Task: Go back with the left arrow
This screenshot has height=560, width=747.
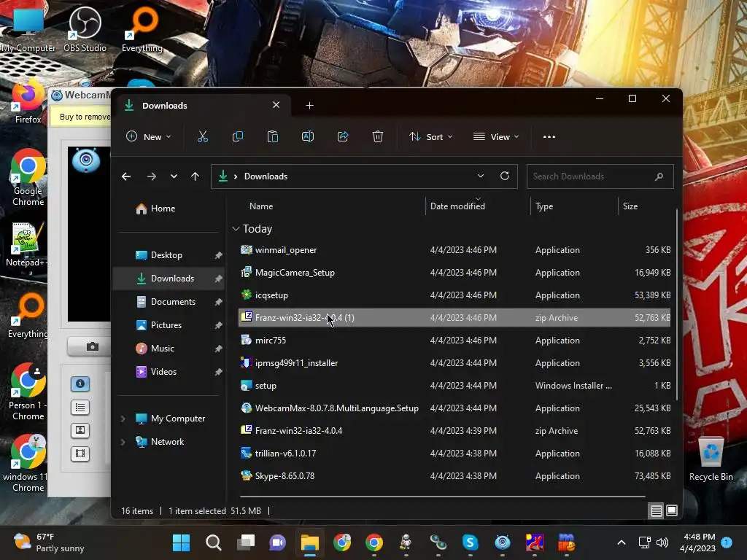Action: click(x=126, y=176)
